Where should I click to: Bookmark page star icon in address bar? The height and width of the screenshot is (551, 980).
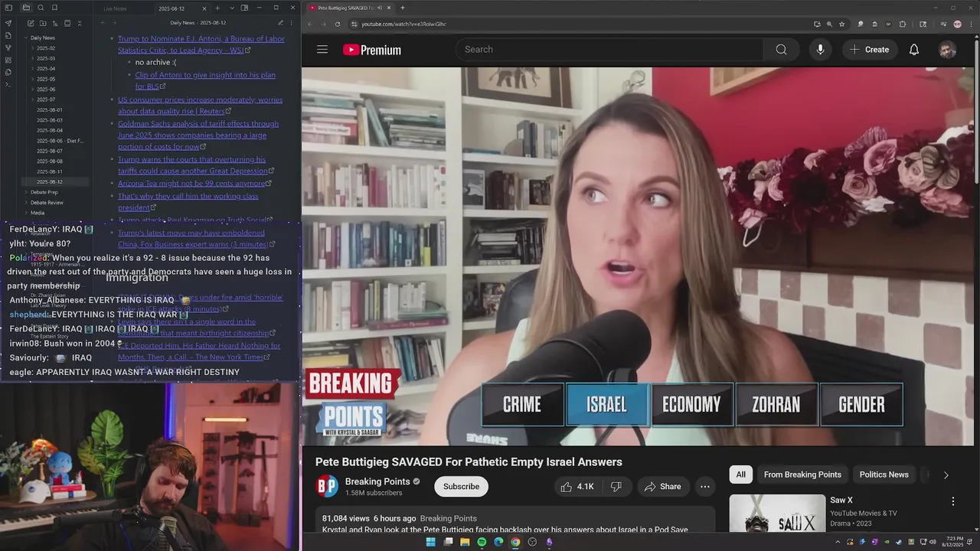(841, 24)
